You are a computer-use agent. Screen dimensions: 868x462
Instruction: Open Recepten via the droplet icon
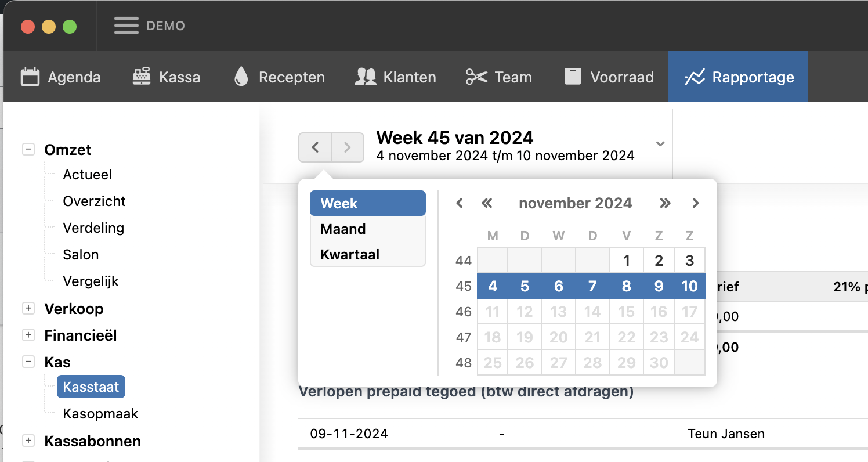pyautogui.click(x=241, y=77)
